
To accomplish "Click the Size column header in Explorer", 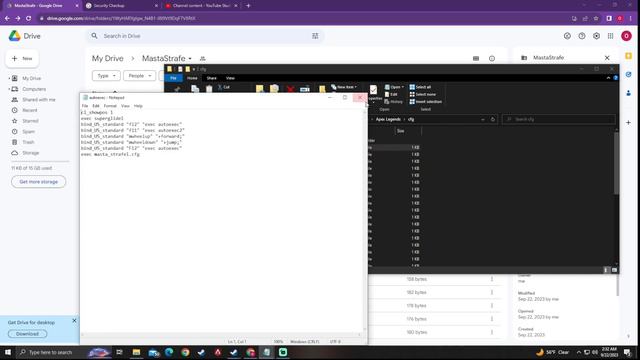I will point(400,131).
